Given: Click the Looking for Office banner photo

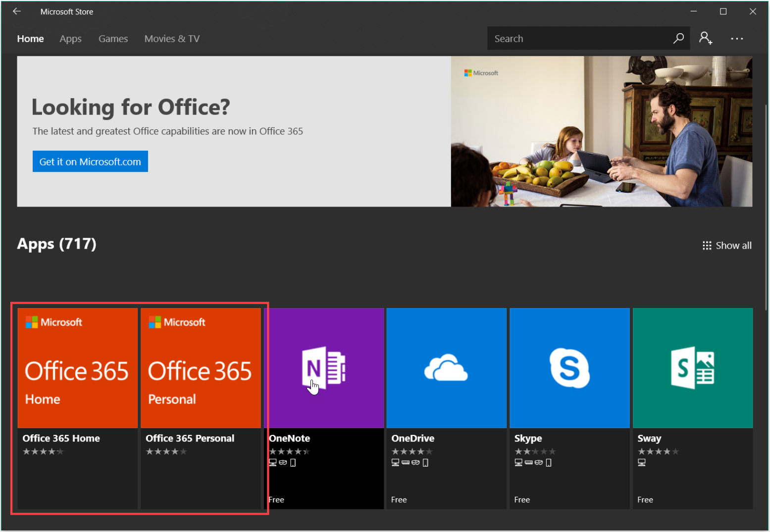Looking at the screenshot, I should pyautogui.click(x=601, y=131).
